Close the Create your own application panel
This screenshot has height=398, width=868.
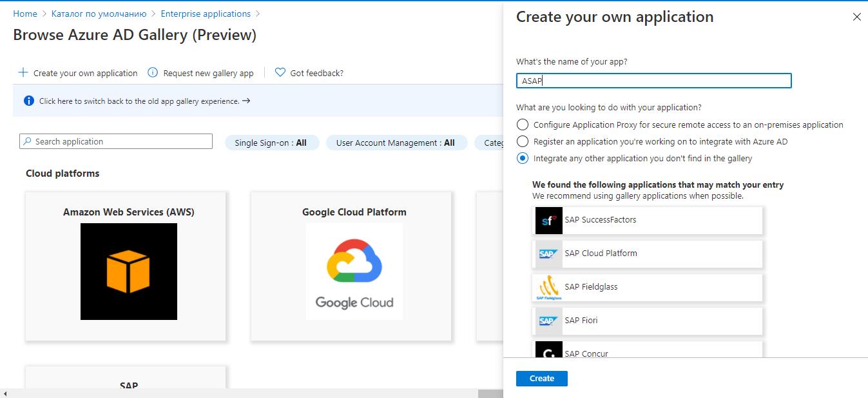pos(856,17)
